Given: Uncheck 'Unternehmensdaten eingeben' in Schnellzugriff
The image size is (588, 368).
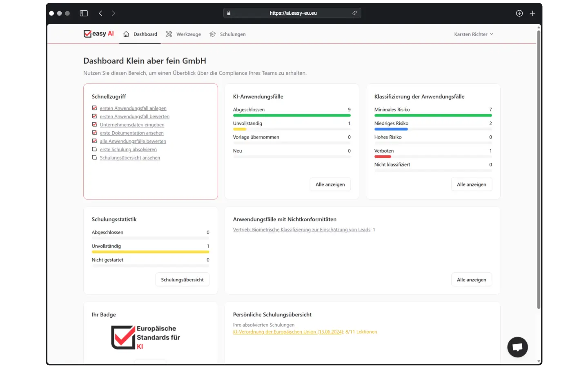Looking at the screenshot, I should point(94,125).
